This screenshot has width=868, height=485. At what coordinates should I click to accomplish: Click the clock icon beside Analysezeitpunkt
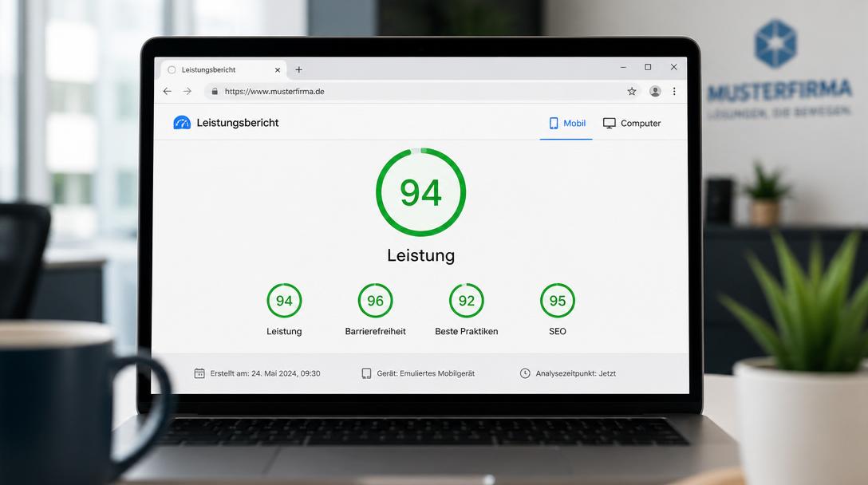[525, 373]
